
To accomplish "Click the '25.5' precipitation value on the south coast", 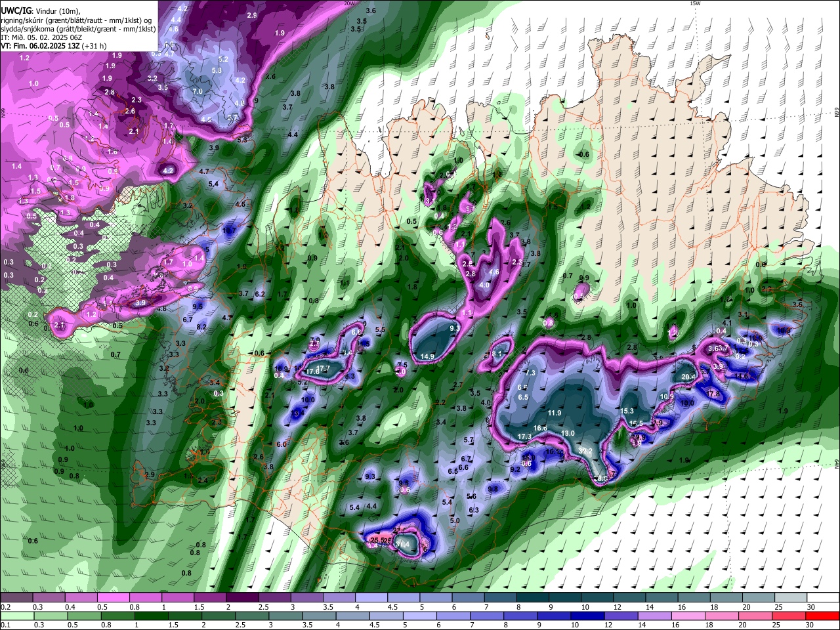I will coord(378,540).
